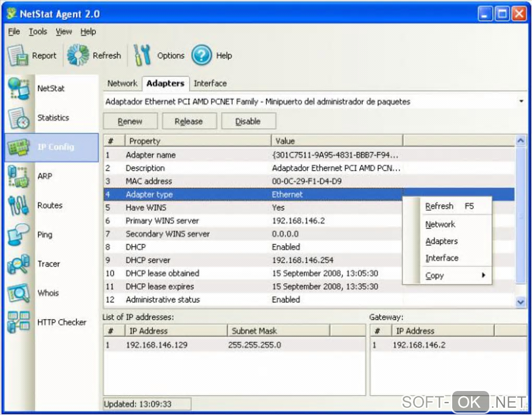
Task: Switch to the Interface tab
Action: (x=210, y=83)
